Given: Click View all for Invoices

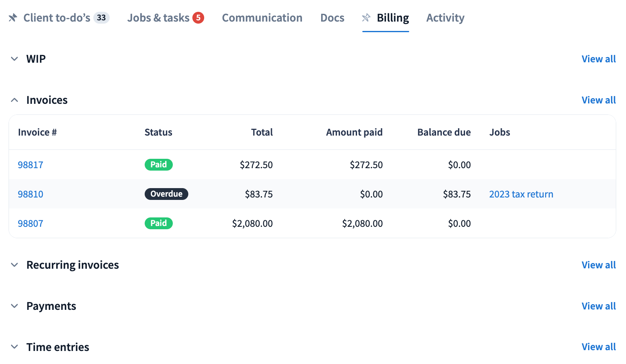Looking at the screenshot, I should point(598,100).
